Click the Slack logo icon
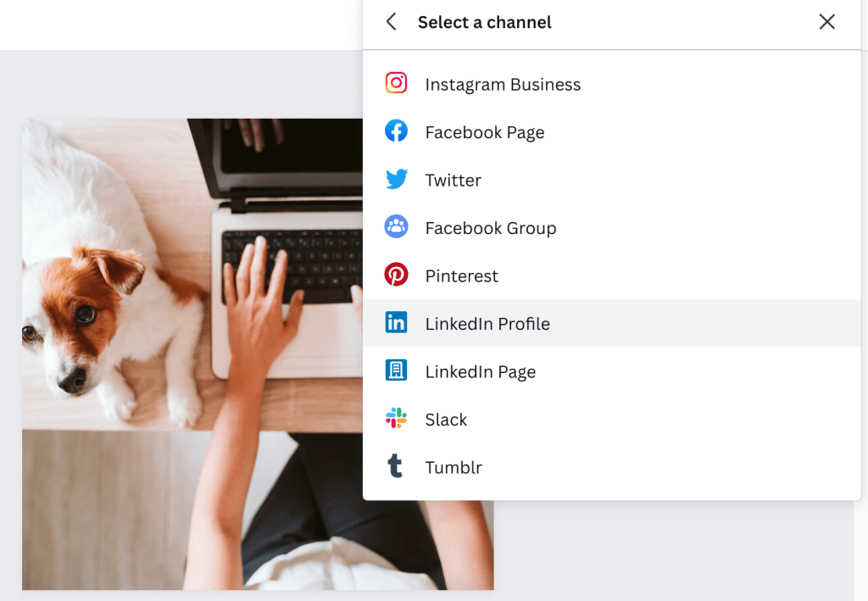This screenshot has width=868, height=601. pos(396,419)
